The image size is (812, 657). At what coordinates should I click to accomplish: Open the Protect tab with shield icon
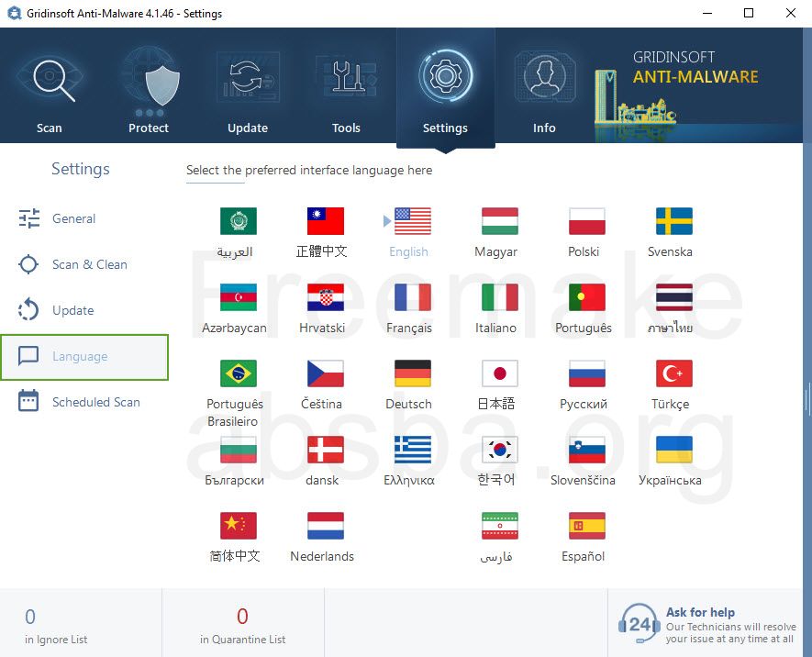pos(149,86)
